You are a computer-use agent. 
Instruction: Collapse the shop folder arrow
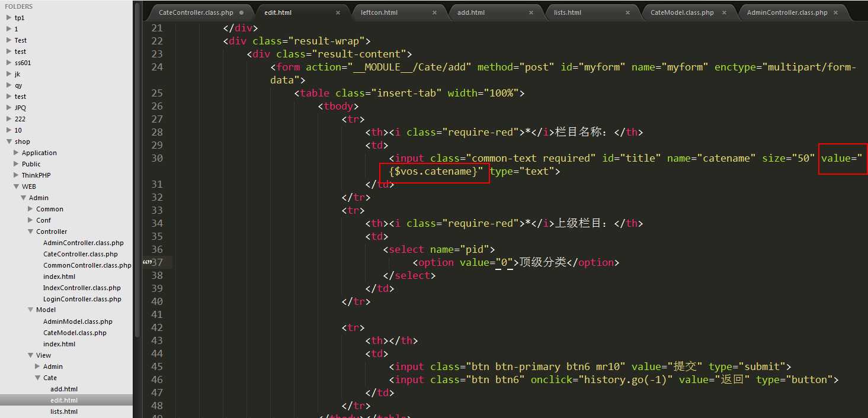pos(9,142)
